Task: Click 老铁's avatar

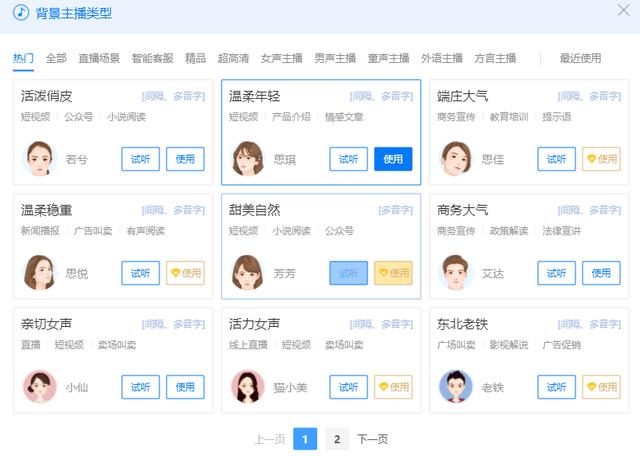Action: (x=456, y=386)
